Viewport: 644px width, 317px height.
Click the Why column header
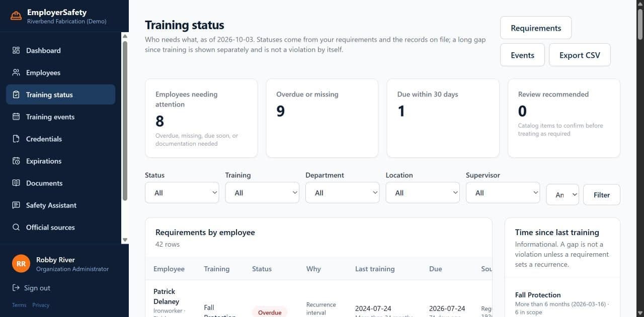313,269
